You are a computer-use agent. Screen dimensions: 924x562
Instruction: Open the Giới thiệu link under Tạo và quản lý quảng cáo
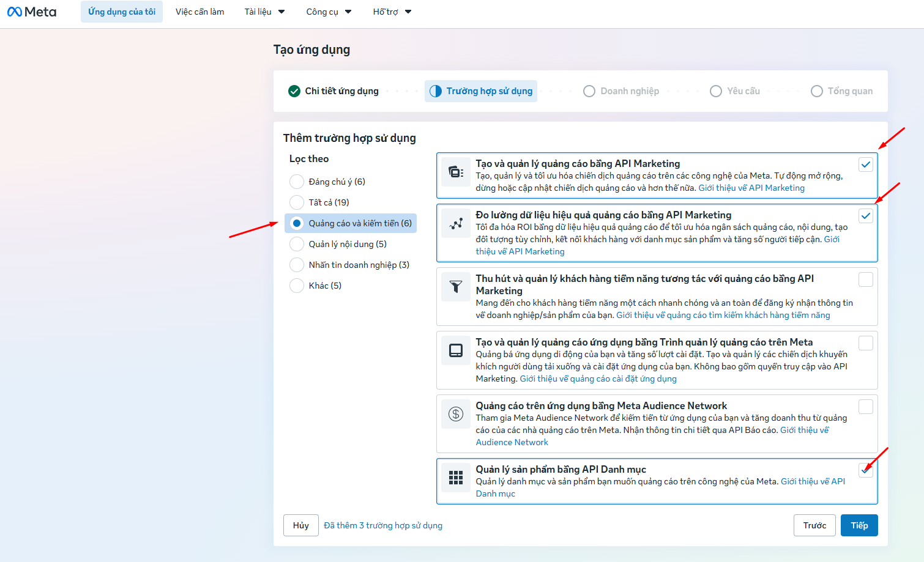click(751, 188)
